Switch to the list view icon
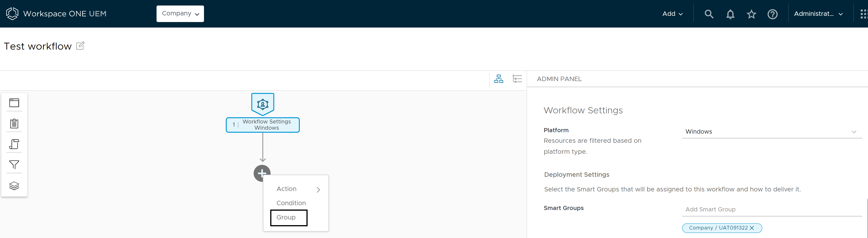Screen dimensions: 868x238 point(517,79)
